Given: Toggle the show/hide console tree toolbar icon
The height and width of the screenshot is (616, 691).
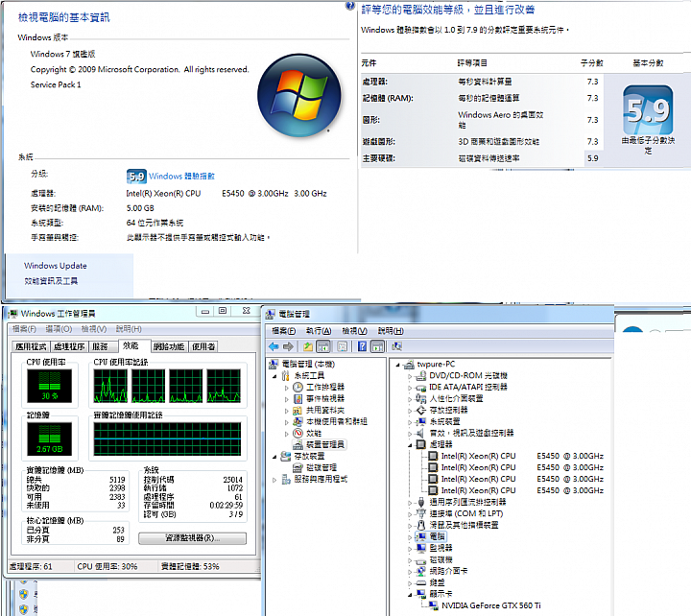Looking at the screenshot, I should [323, 346].
